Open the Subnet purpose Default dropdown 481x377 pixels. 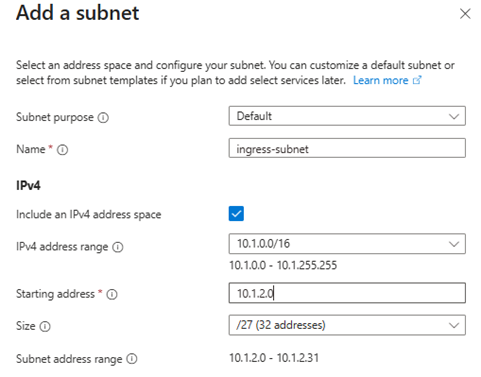pyautogui.click(x=347, y=116)
